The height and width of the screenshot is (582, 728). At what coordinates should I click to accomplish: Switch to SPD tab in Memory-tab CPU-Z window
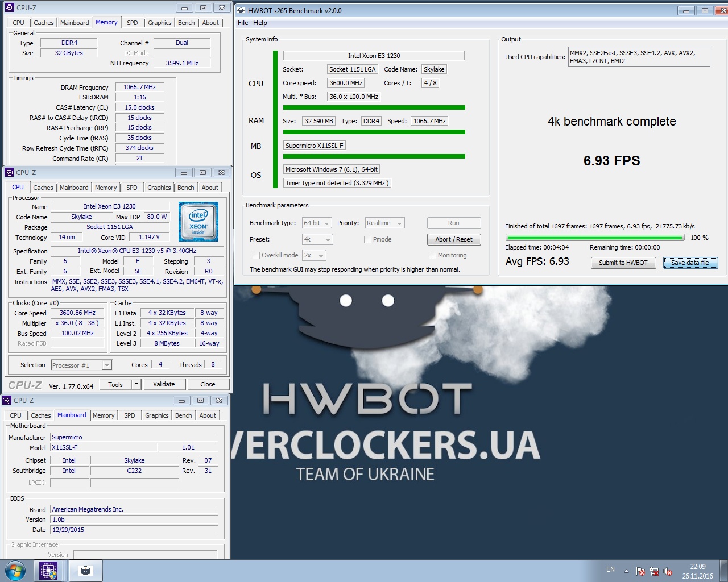(x=133, y=23)
